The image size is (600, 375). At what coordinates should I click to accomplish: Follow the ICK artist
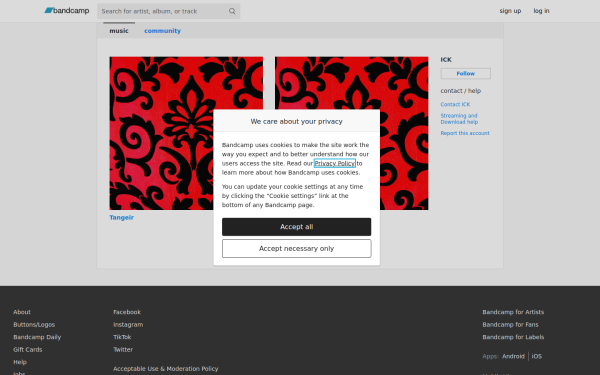pyautogui.click(x=465, y=73)
